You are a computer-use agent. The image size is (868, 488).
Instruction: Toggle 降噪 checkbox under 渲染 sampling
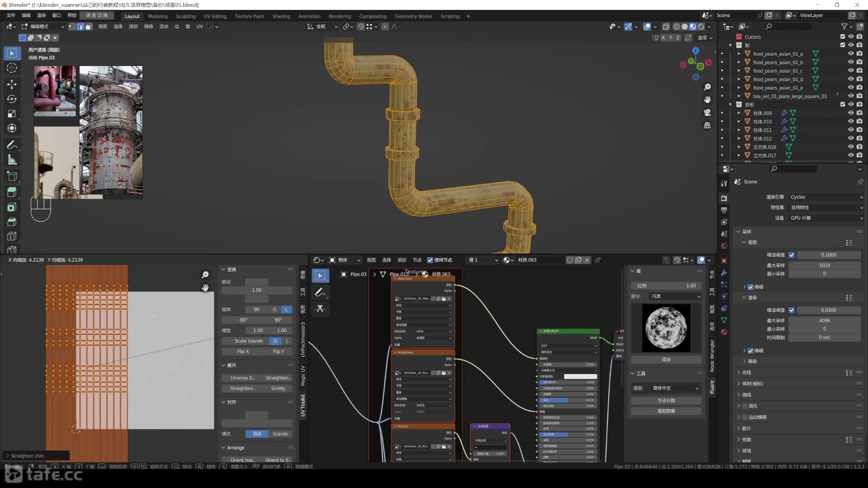point(750,351)
